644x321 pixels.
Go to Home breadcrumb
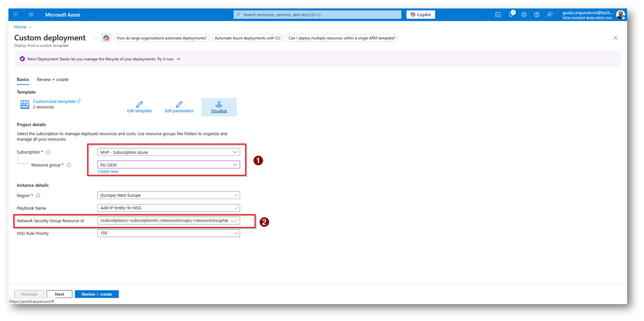point(20,27)
